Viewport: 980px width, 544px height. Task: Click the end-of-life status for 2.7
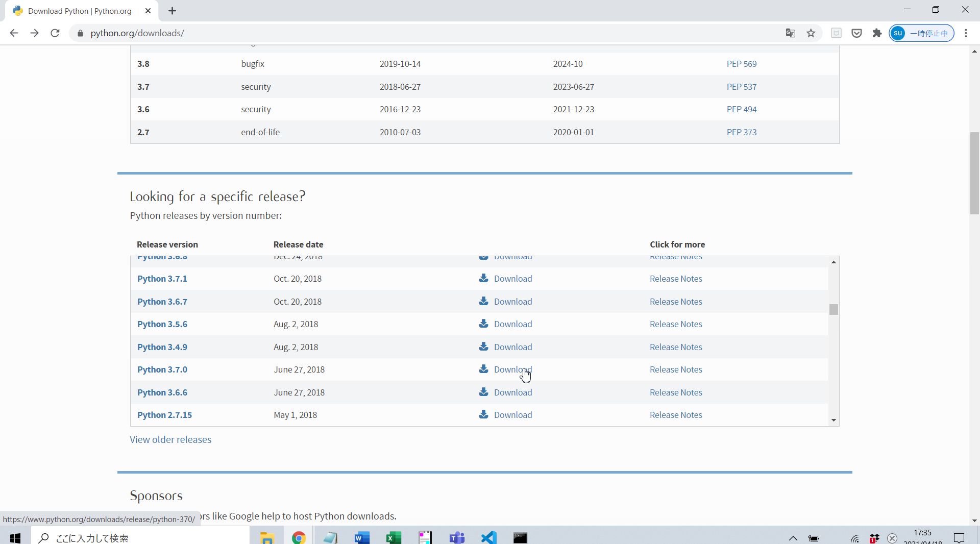[260, 132]
